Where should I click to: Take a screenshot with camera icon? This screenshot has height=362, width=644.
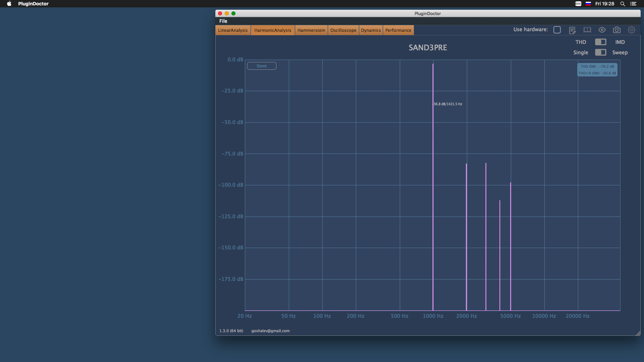coord(616,30)
